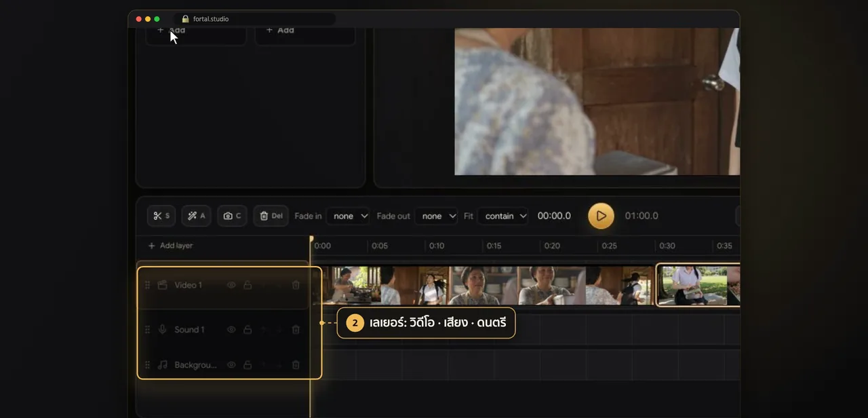Click Add layer
Image resolution: width=868 pixels, height=418 pixels.
point(170,246)
